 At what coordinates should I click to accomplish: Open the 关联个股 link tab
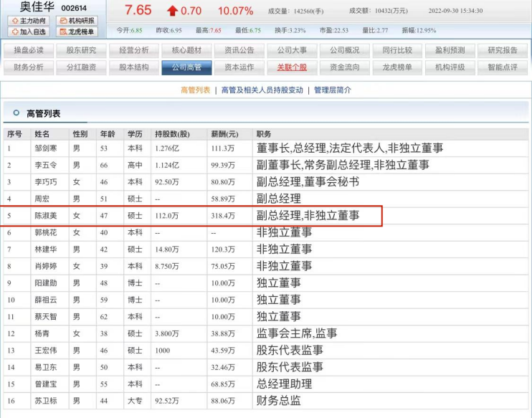(x=292, y=67)
